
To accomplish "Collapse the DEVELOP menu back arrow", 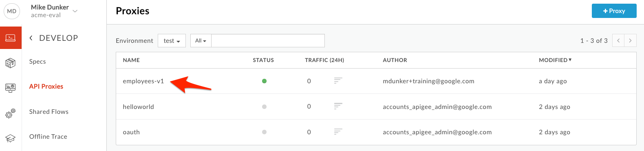I will [x=31, y=38].
